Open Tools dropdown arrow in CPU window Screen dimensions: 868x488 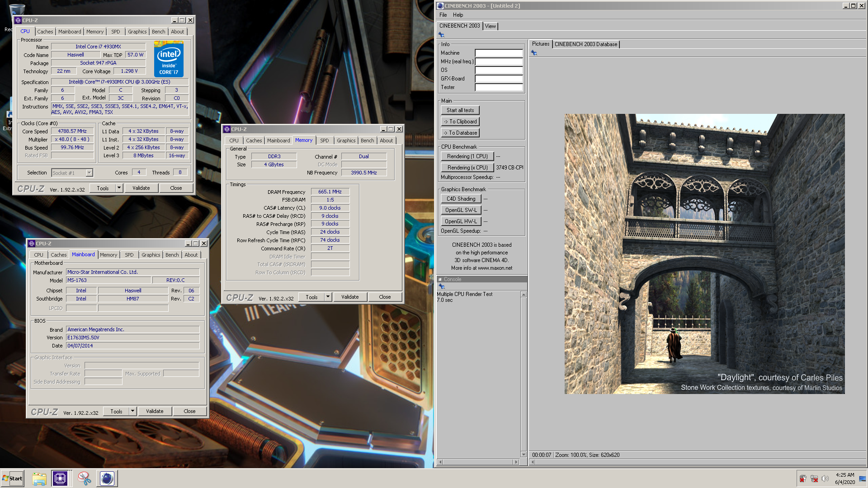point(119,188)
